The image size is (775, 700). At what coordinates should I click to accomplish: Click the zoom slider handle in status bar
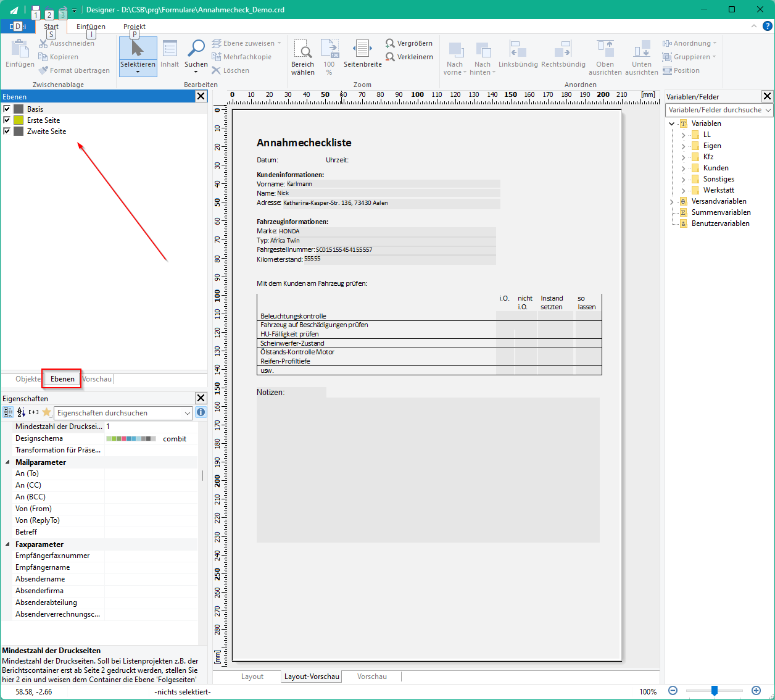click(714, 691)
